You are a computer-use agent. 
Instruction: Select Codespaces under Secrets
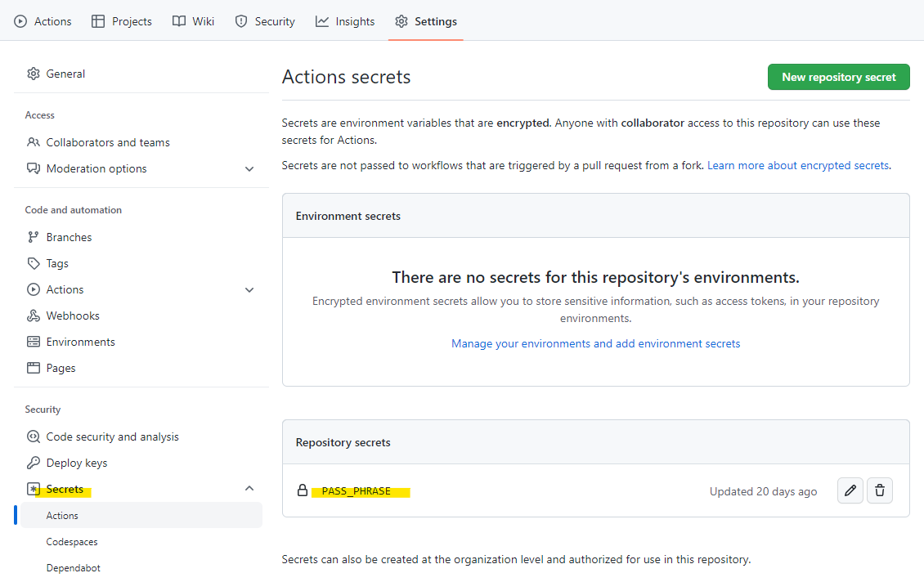point(72,542)
